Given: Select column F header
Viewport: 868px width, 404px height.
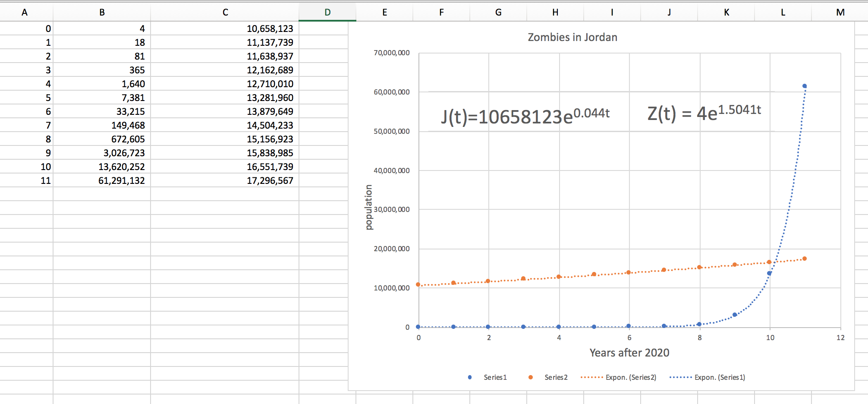Looking at the screenshot, I should click(x=441, y=12).
